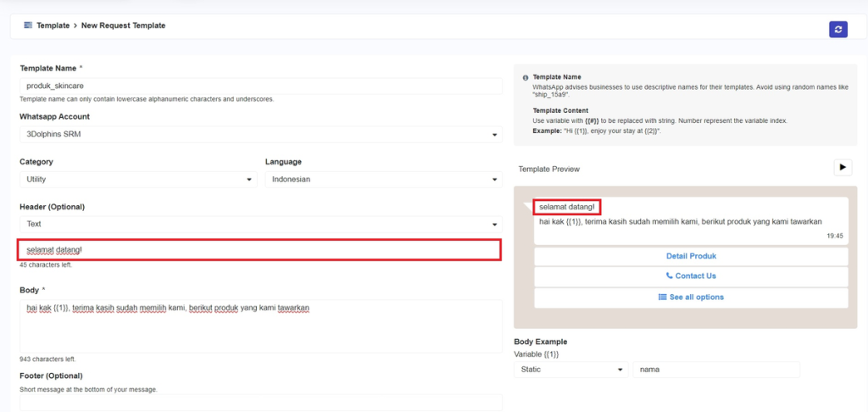The width and height of the screenshot is (868, 412).
Task: Expand the Header type dropdown showing Text
Action: (260, 225)
